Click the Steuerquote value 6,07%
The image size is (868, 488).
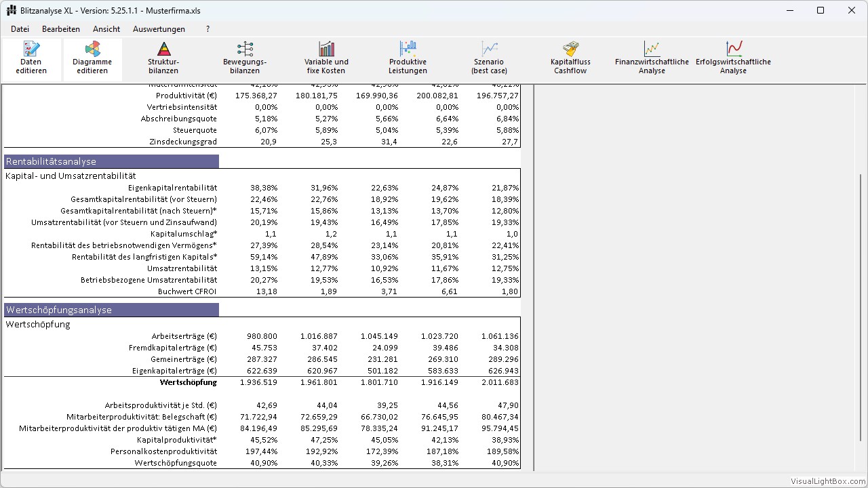266,130
